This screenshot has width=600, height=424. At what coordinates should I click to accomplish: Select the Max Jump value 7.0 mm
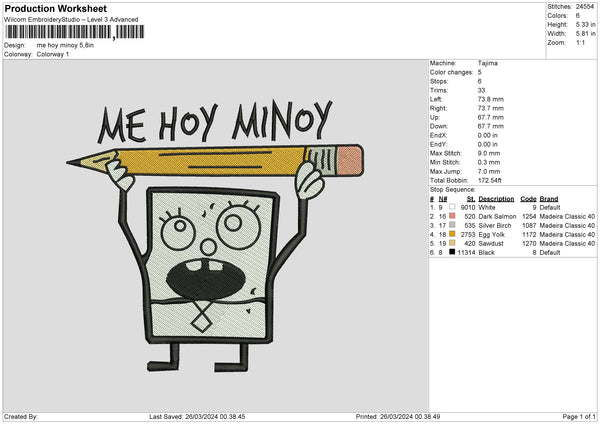click(x=489, y=171)
